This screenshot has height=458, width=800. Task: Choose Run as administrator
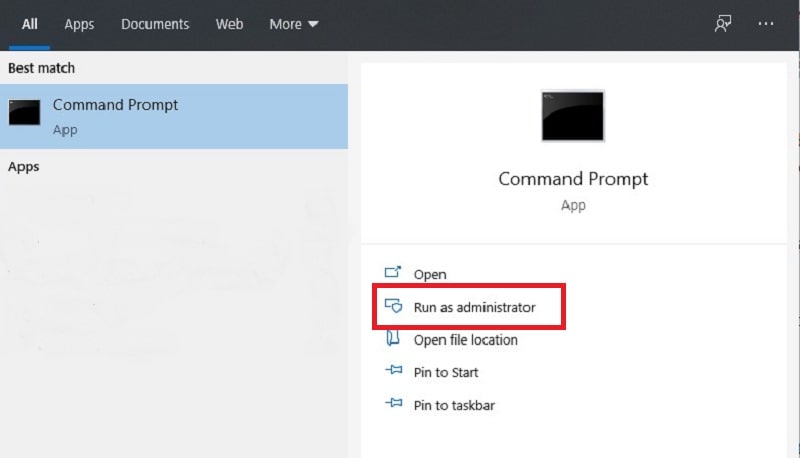[x=474, y=307]
